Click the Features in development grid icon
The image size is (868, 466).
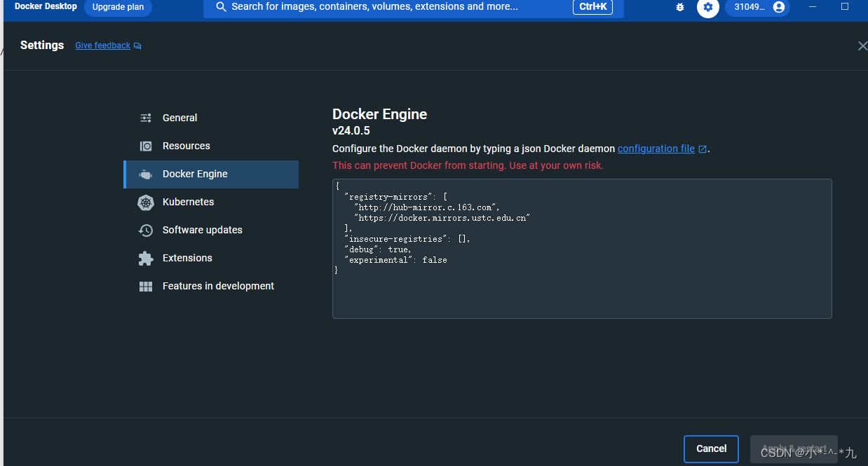coord(146,286)
